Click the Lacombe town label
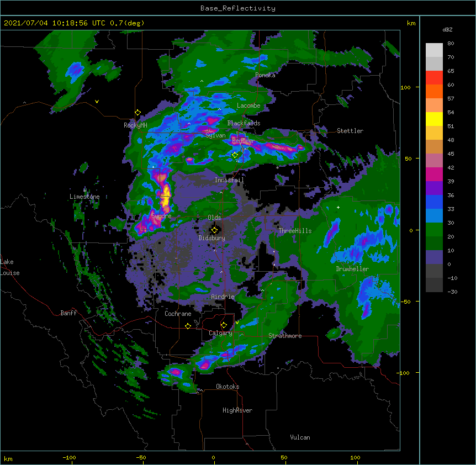 [x=248, y=105]
